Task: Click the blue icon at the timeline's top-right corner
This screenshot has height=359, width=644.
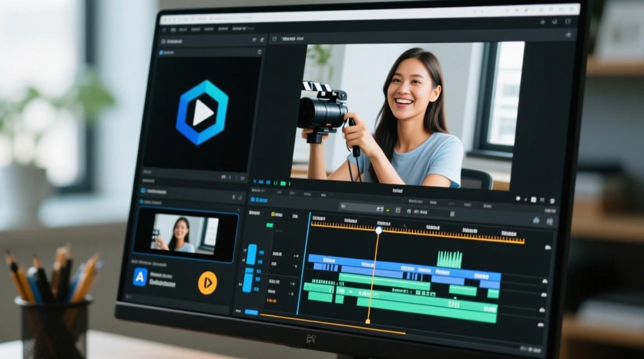Action: coord(536,220)
